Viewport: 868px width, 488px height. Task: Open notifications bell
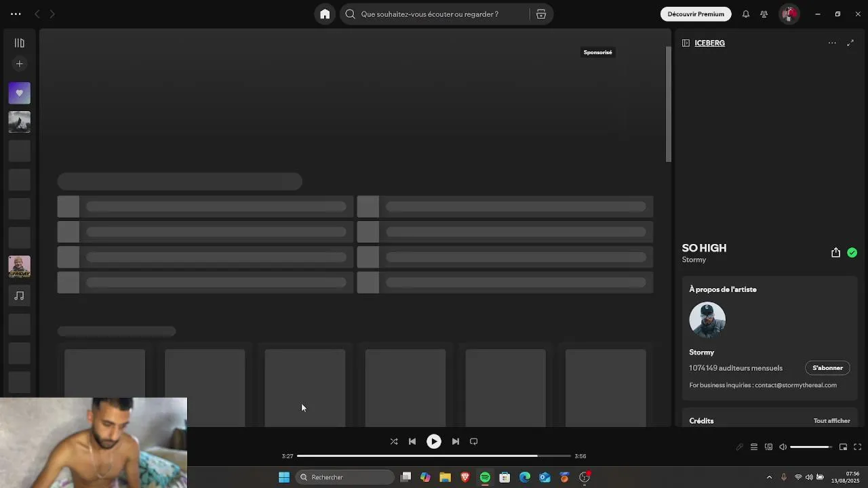746,14
